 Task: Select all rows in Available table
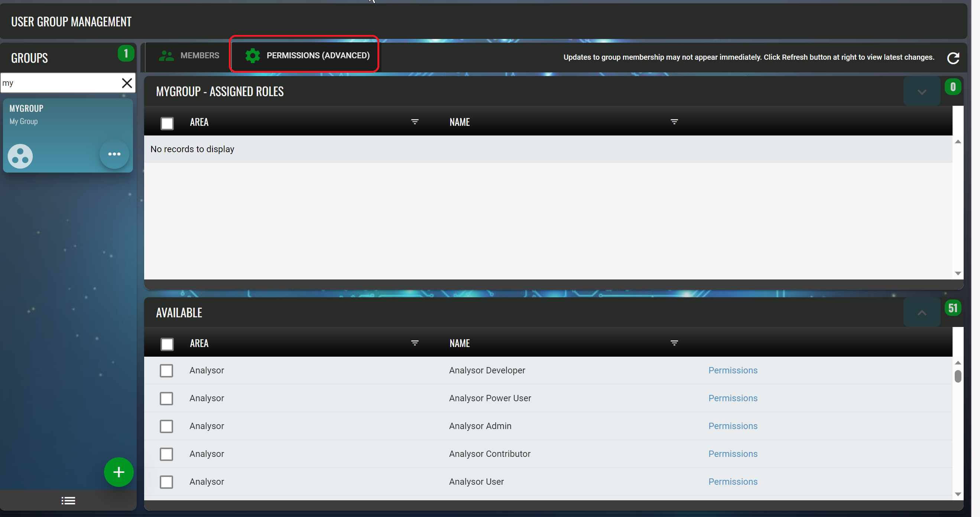click(167, 344)
